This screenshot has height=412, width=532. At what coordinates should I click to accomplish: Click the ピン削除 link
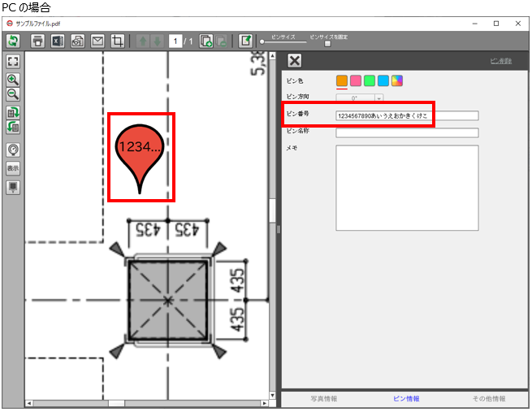coord(501,61)
